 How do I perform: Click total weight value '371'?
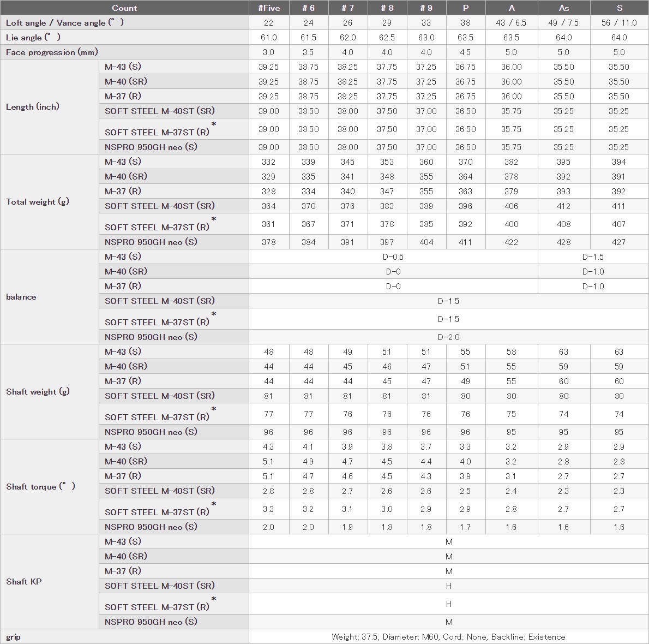tap(348, 224)
